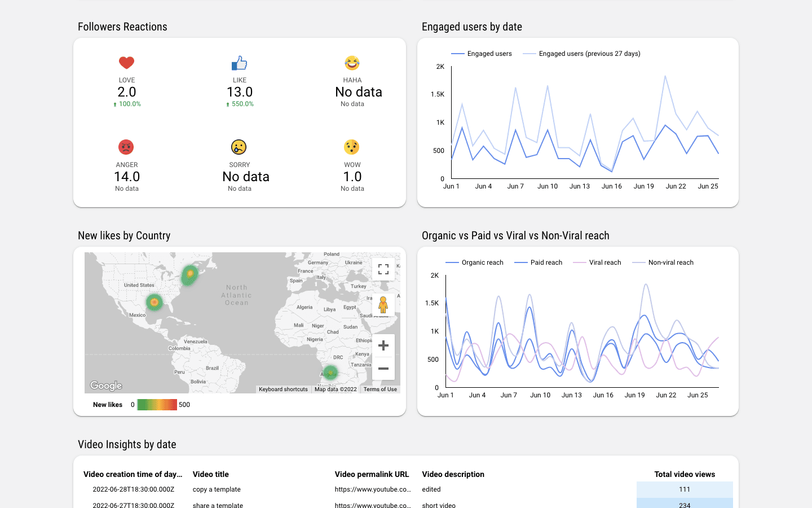Click the LIKE thumbs-up icon
Viewport: 812px width, 508px height.
tap(239, 62)
